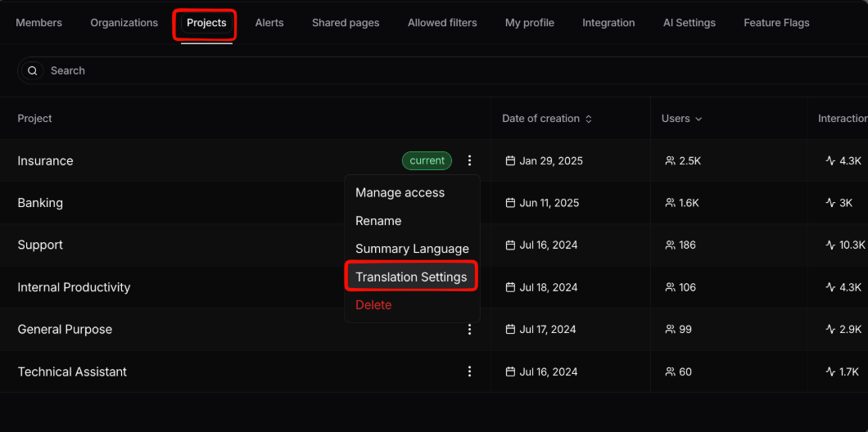Click activity icon beside 3K
The width and height of the screenshot is (868, 432).
click(x=830, y=203)
